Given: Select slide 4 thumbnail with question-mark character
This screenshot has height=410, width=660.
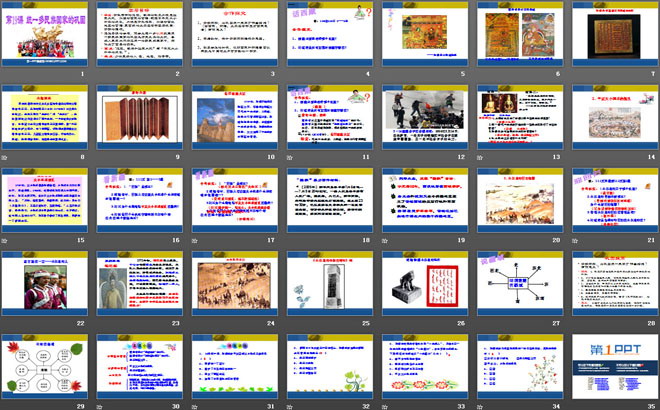Looking at the screenshot, I should [x=330, y=34].
